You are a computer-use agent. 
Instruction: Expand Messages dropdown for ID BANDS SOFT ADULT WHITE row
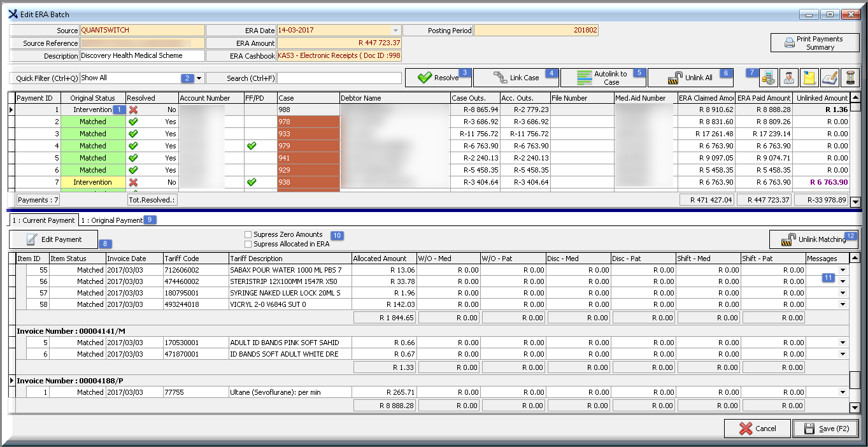click(x=843, y=354)
